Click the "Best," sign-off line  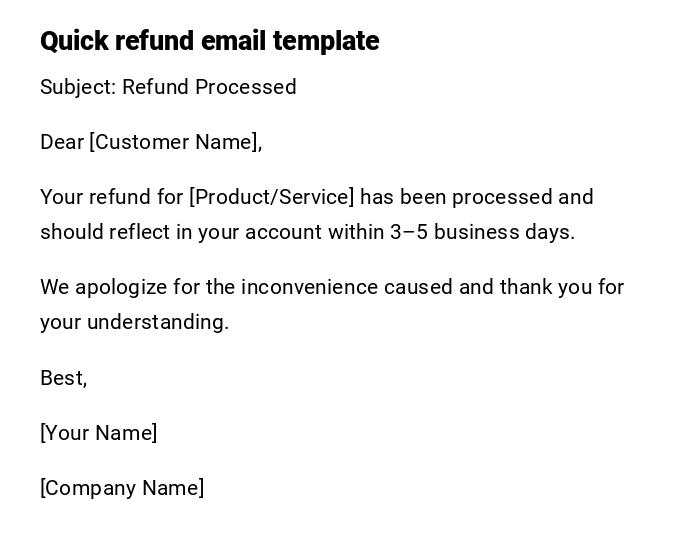[63, 378]
